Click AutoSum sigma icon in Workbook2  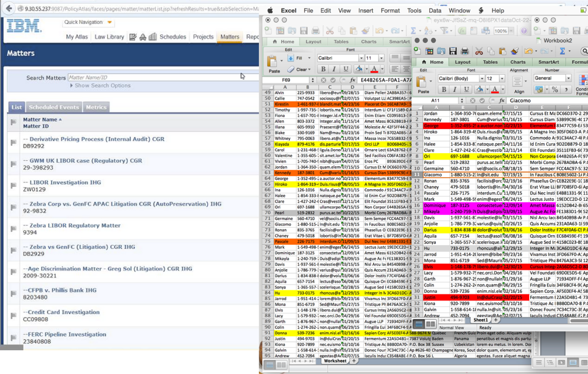(x=562, y=51)
